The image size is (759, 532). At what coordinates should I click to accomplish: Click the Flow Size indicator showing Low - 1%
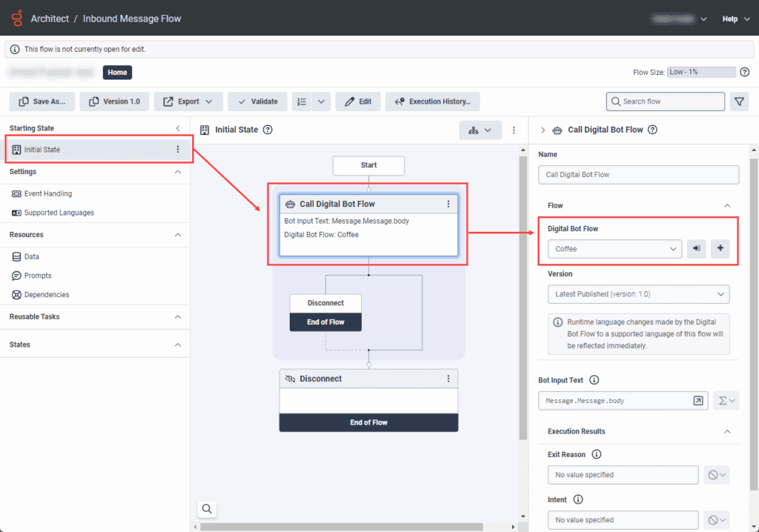(701, 71)
